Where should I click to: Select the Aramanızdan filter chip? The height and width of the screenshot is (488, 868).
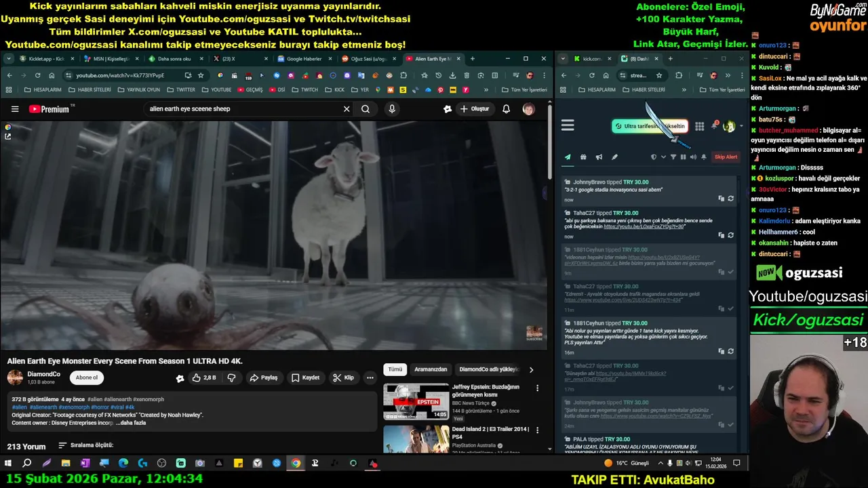pos(431,369)
